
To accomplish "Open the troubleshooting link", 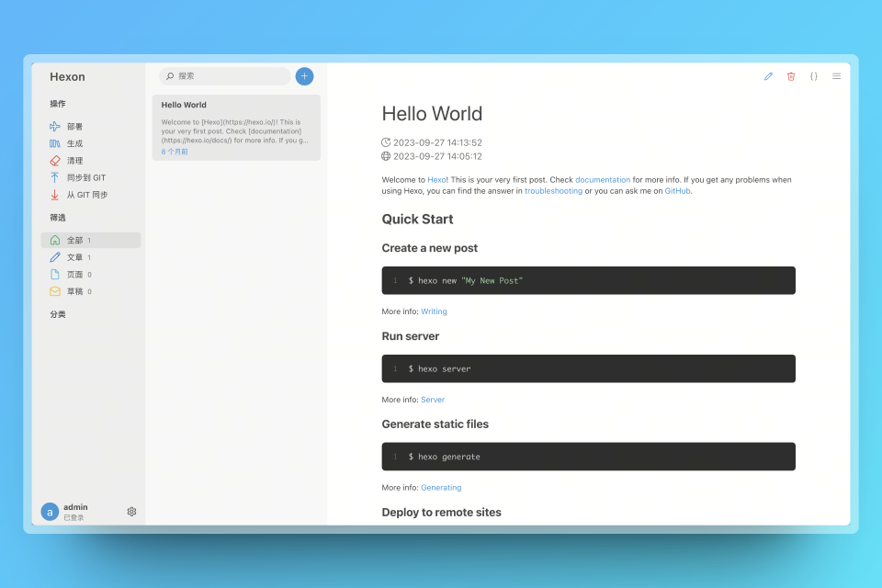I will (553, 191).
